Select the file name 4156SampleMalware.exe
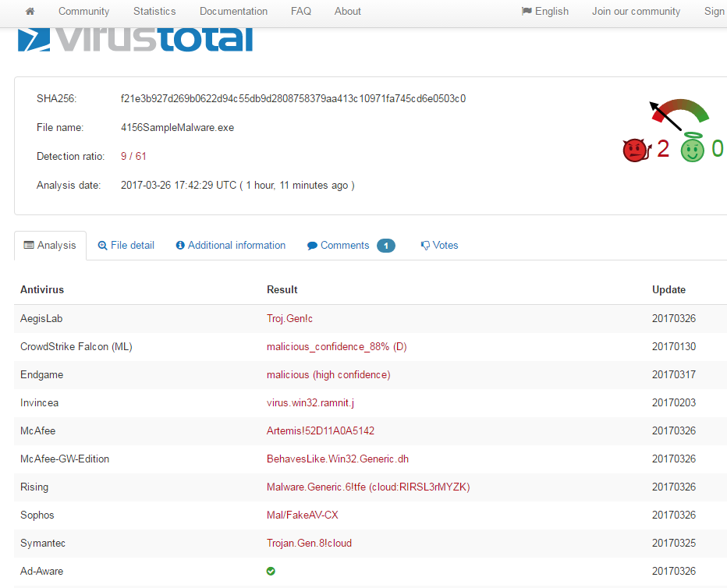727x588 pixels. (178, 127)
